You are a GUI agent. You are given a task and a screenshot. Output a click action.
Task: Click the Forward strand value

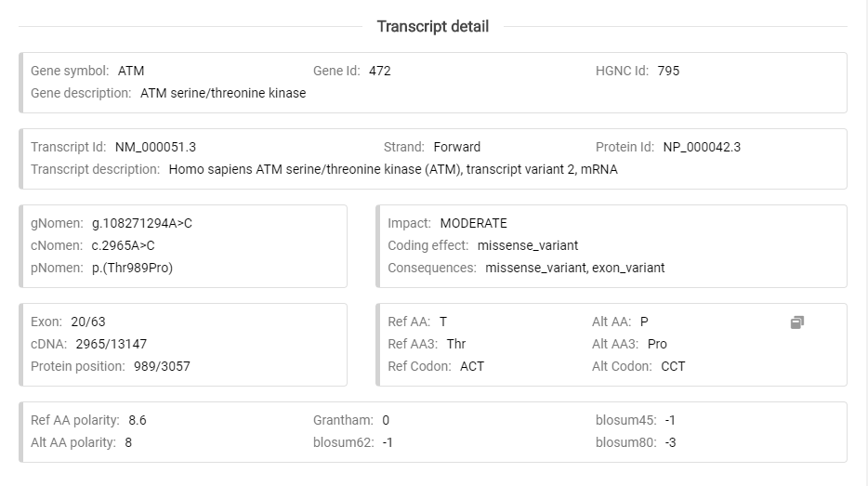(457, 147)
